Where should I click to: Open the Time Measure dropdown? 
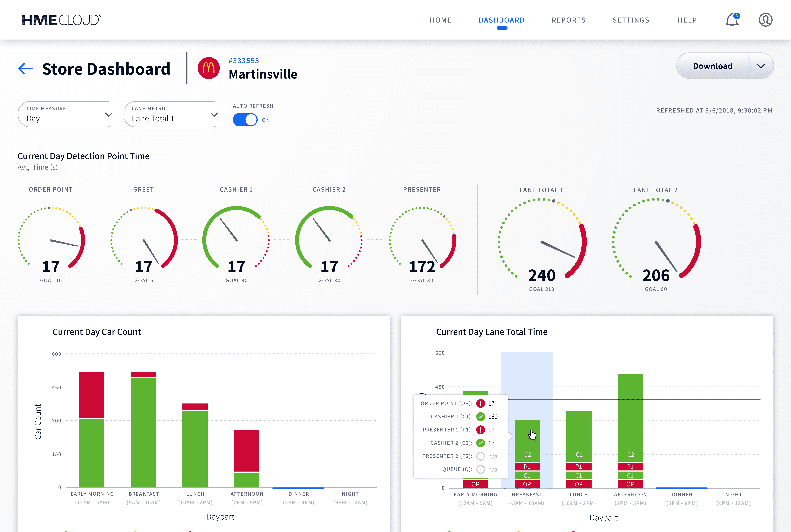pos(68,114)
